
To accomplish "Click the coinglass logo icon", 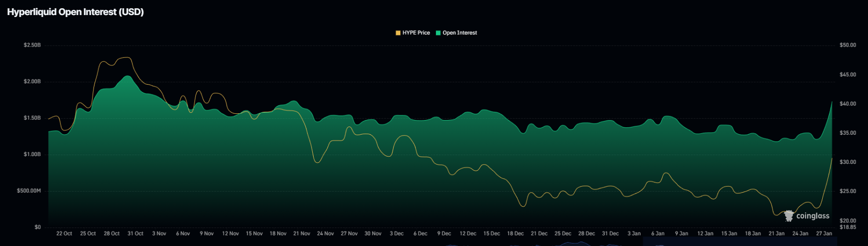I will coord(789,216).
